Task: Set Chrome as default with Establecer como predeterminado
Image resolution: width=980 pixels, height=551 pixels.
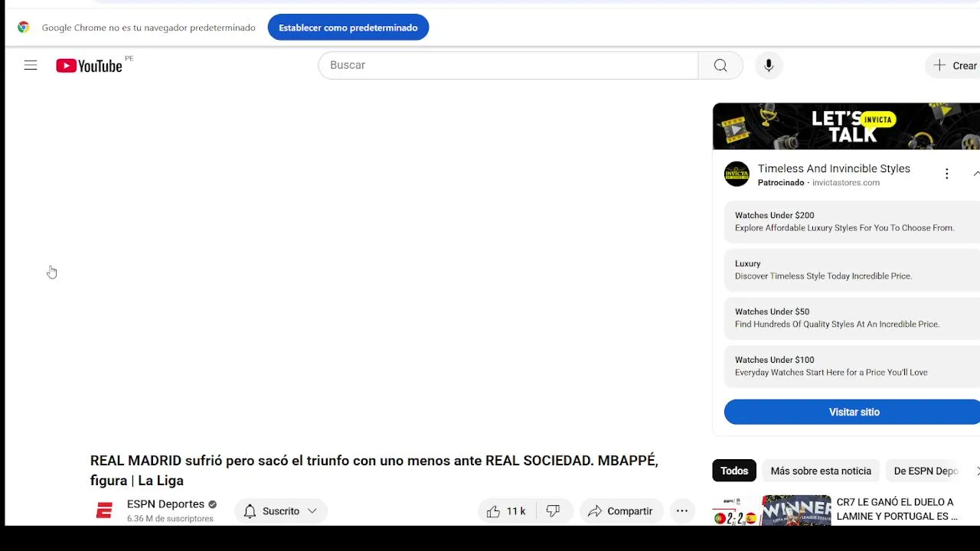Action: 348,28
